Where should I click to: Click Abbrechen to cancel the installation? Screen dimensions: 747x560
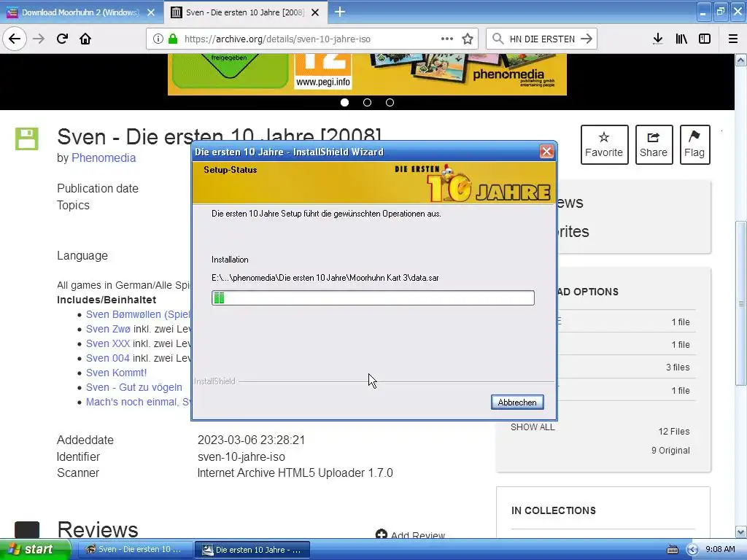point(517,402)
